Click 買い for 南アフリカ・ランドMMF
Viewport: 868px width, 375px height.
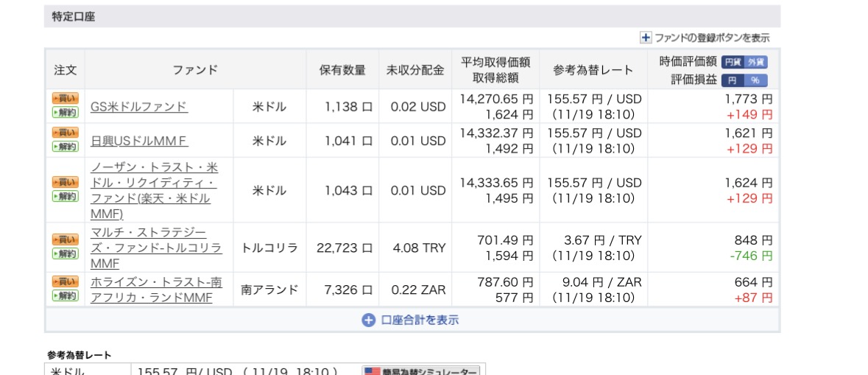pyautogui.click(x=65, y=281)
